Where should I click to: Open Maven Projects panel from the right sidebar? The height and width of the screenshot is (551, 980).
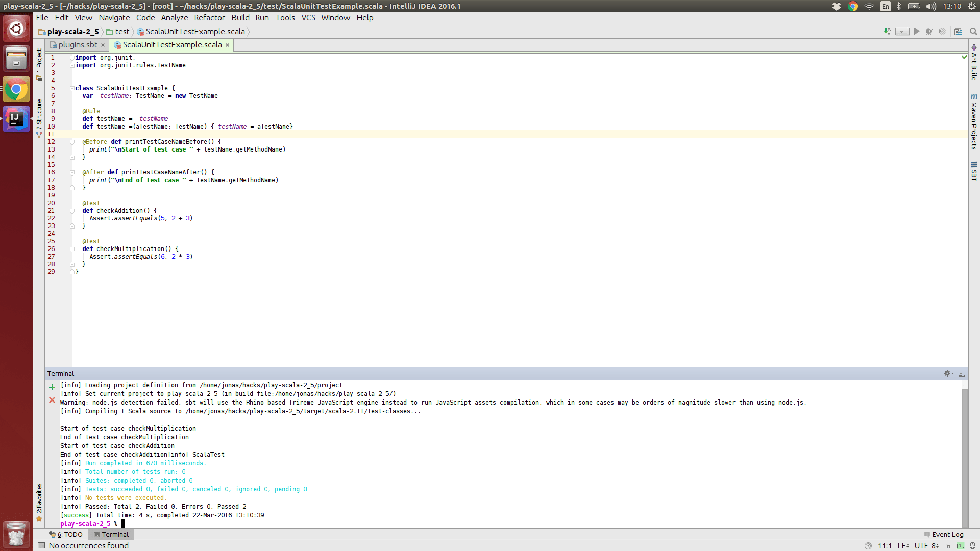click(x=975, y=120)
